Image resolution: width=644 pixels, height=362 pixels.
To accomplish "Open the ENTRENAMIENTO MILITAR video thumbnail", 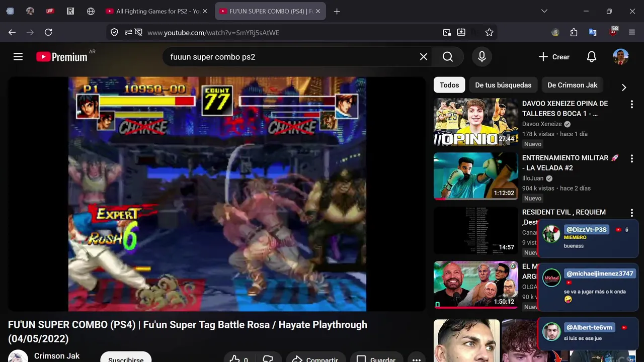I will click(x=476, y=176).
